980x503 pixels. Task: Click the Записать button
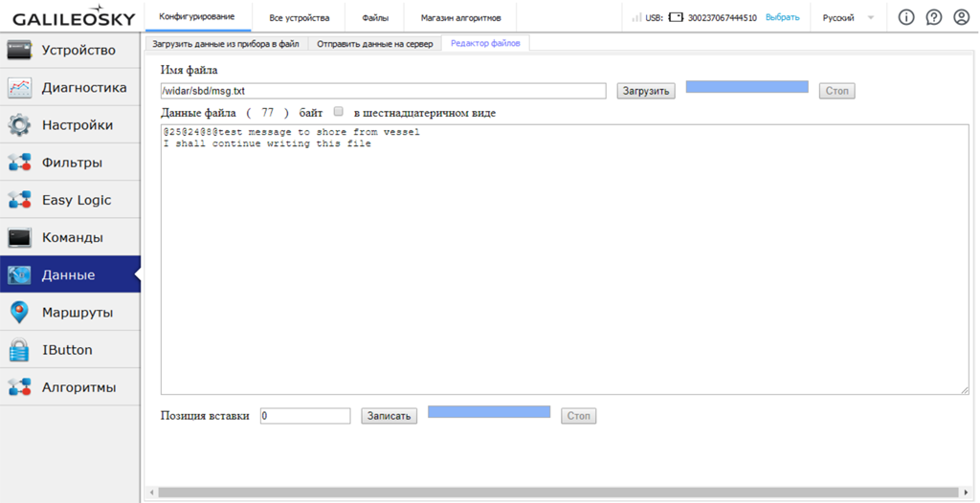(x=389, y=416)
